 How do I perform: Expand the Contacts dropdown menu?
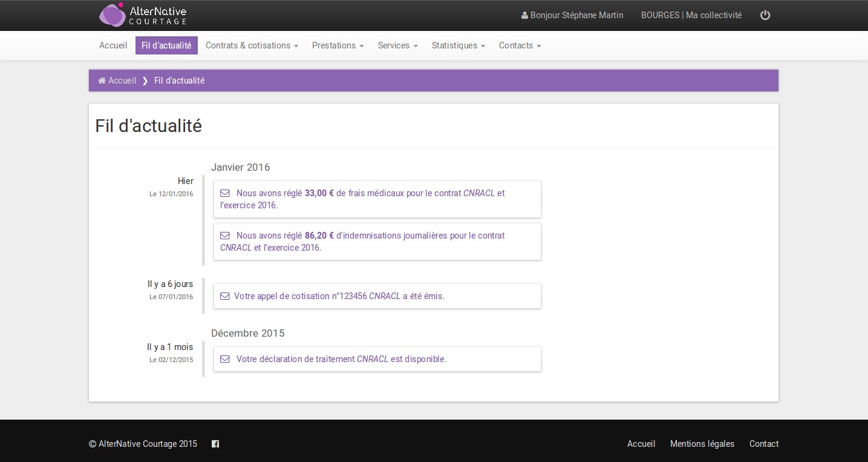520,45
